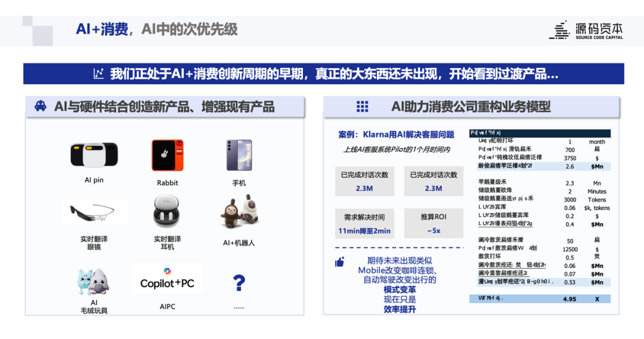Click the 需求解决时间 box

(x=365, y=224)
